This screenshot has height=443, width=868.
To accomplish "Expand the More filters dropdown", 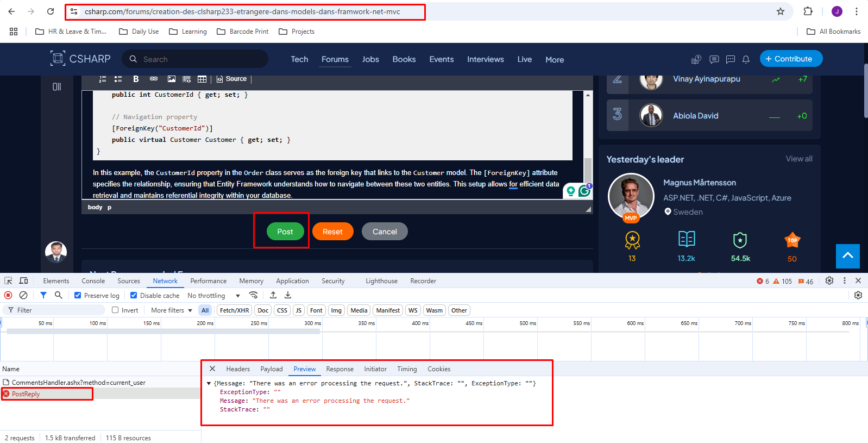I will click(171, 310).
